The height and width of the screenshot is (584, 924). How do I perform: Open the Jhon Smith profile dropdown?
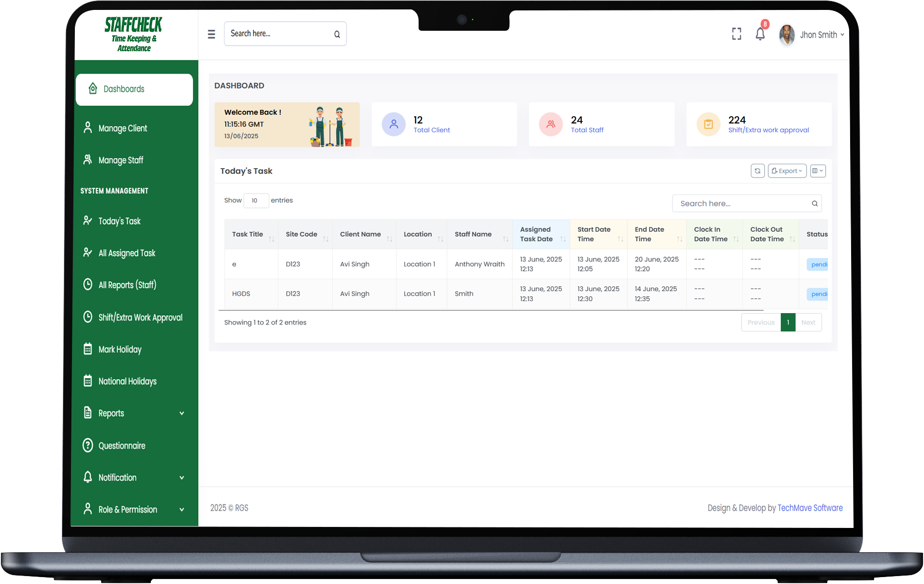pos(812,35)
